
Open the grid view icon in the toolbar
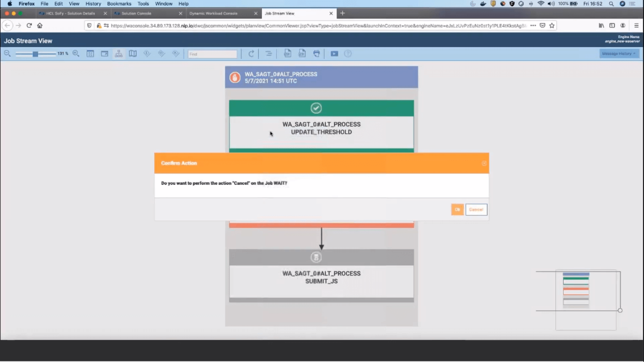[90, 53]
